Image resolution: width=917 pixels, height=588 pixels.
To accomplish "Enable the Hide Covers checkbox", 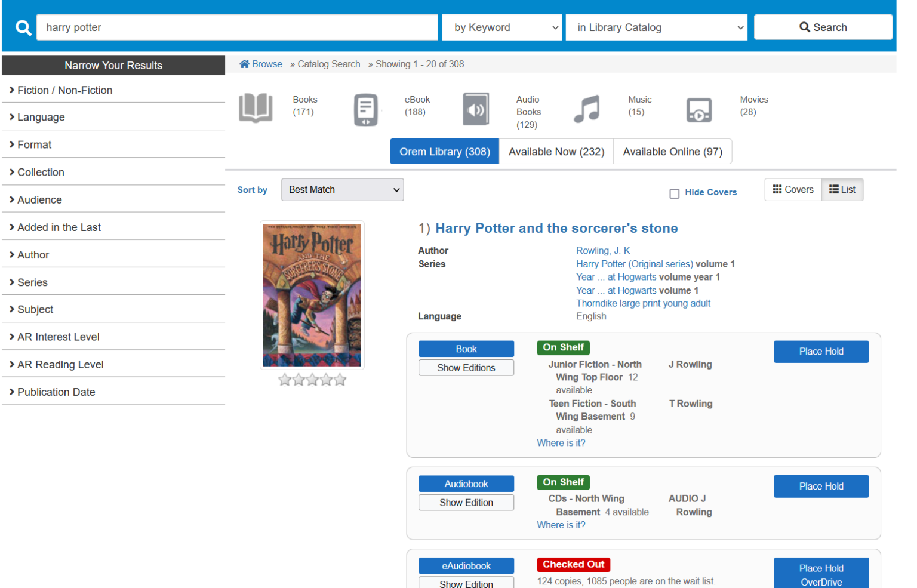I will point(675,193).
